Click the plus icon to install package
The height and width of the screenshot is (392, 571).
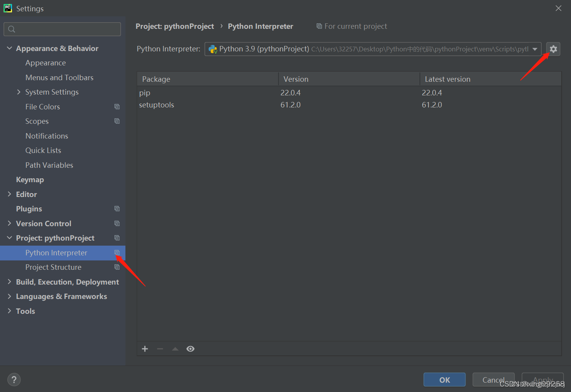pos(145,349)
